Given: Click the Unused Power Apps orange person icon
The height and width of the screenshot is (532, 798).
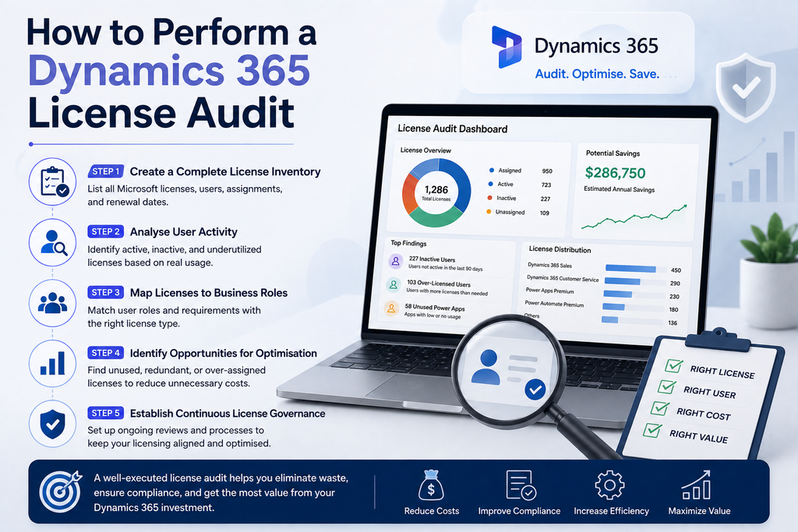Looking at the screenshot, I should (x=391, y=308).
